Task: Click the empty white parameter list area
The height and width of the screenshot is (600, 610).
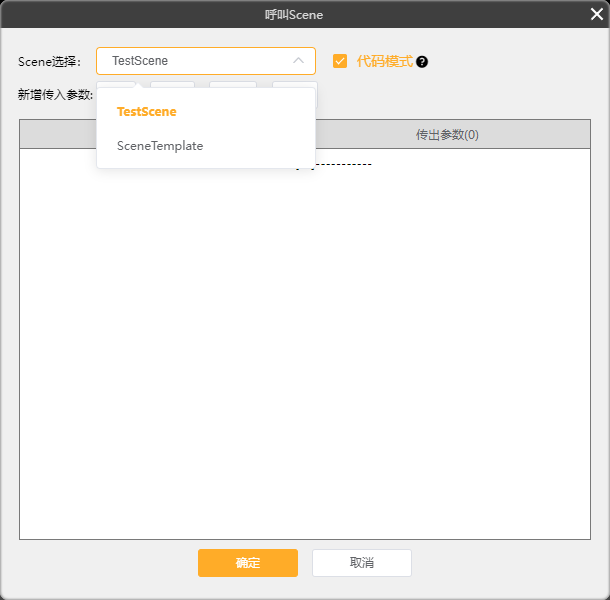Action: [300, 350]
